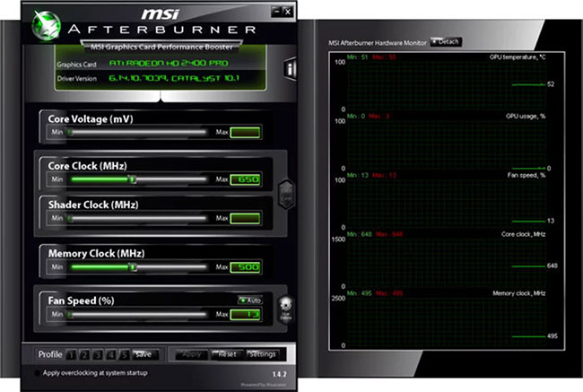Select profile slot 3
583x392 pixels.
(x=98, y=355)
